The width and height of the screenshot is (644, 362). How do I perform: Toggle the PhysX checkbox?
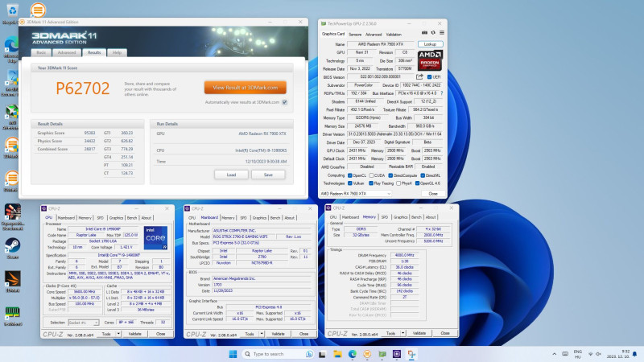point(398,183)
